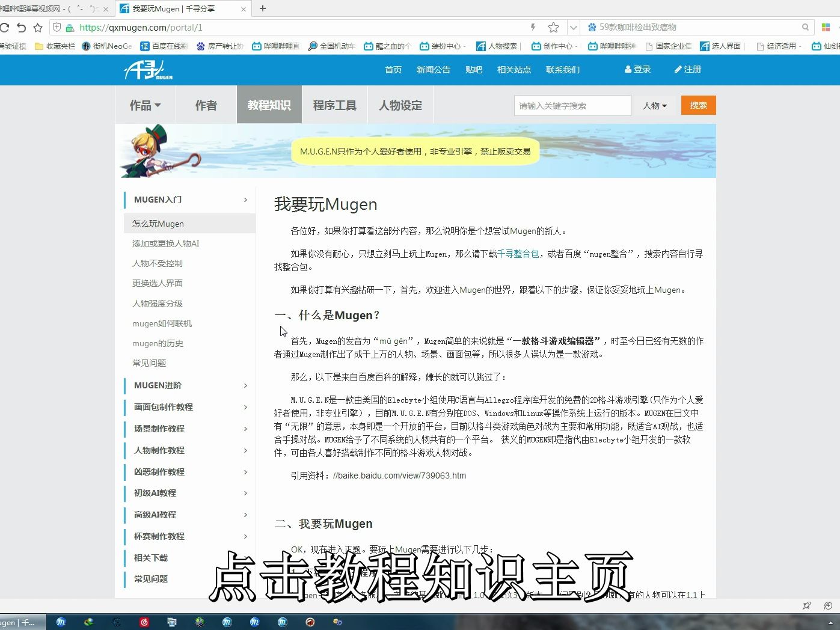The image size is (840, 630).
Task: Open the 收藏夹栏 bookmarks folder
Action: click(x=55, y=46)
